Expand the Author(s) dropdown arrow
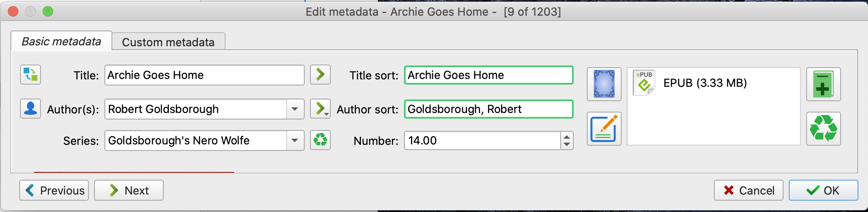 click(295, 109)
